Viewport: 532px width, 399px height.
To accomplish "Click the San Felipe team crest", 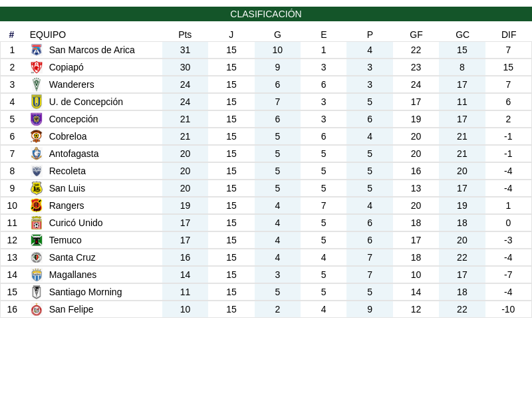I will [x=37, y=309].
